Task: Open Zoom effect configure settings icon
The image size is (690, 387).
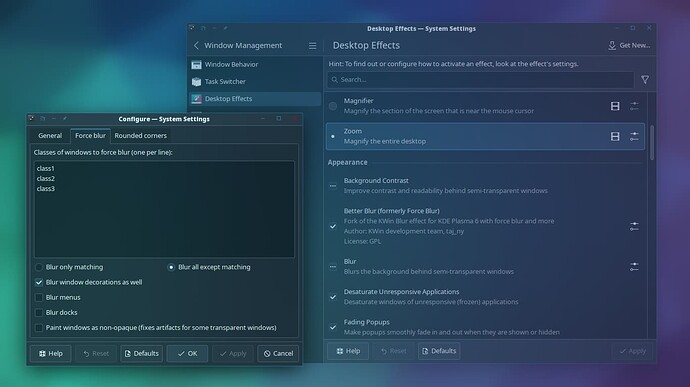Action: 634,136
